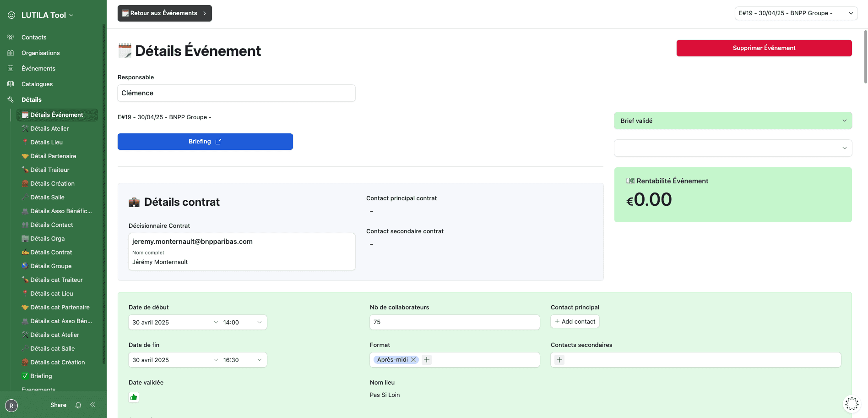Open the start date 30 avril 2025 dropdown

tap(175, 322)
